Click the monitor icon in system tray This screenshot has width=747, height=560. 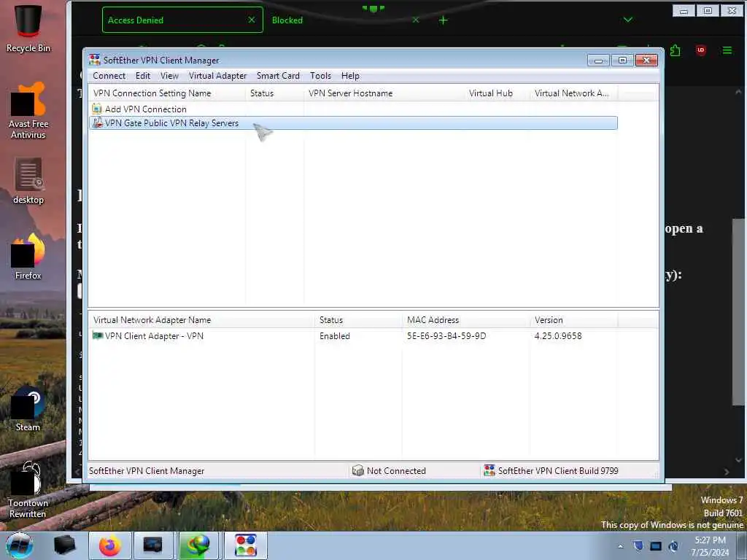click(656, 545)
